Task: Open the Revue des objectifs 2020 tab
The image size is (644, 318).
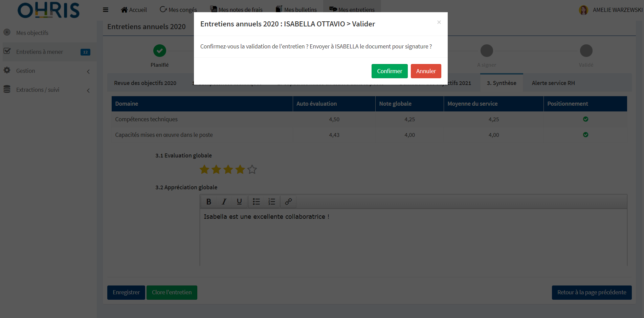Action: (145, 83)
